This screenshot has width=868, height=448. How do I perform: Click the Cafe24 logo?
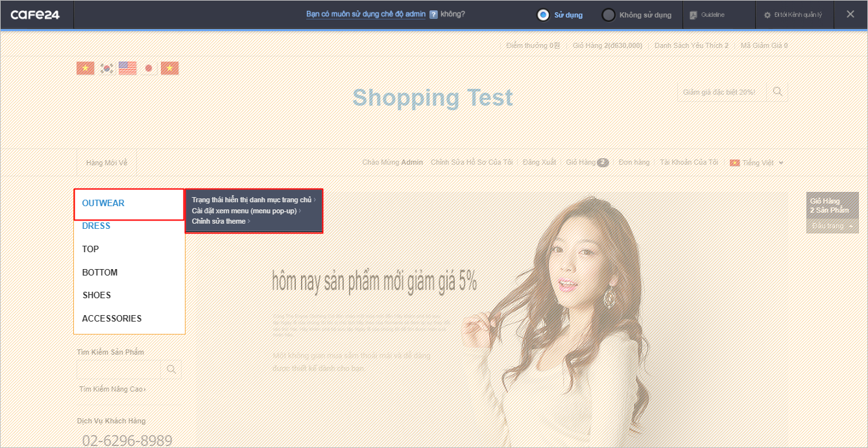coord(35,14)
